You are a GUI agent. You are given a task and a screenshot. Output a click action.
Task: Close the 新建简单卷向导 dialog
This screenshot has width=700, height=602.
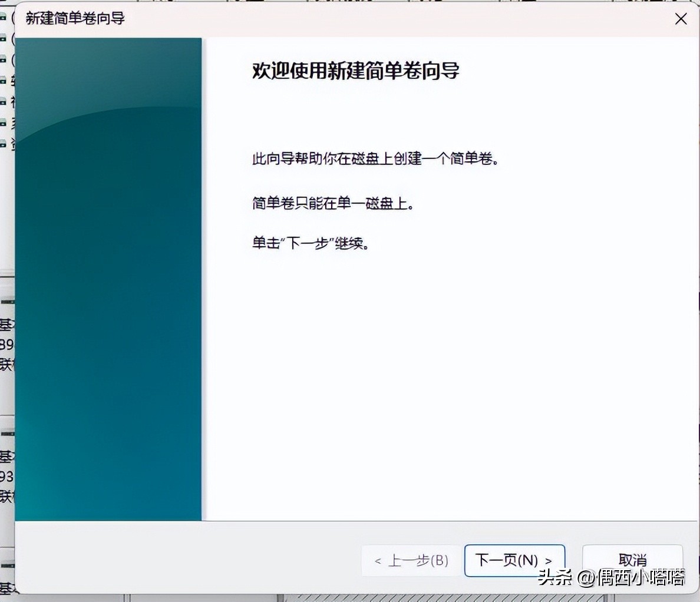click(681, 19)
